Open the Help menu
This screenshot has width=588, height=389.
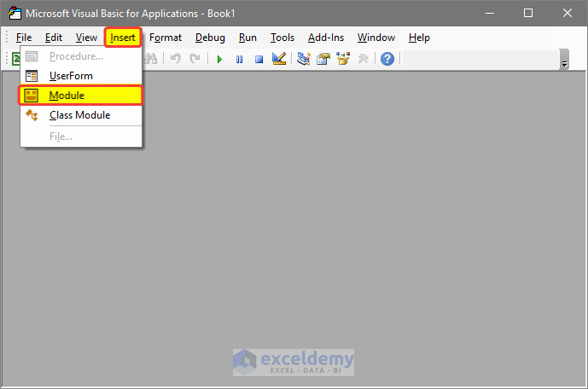pyautogui.click(x=419, y=38)
